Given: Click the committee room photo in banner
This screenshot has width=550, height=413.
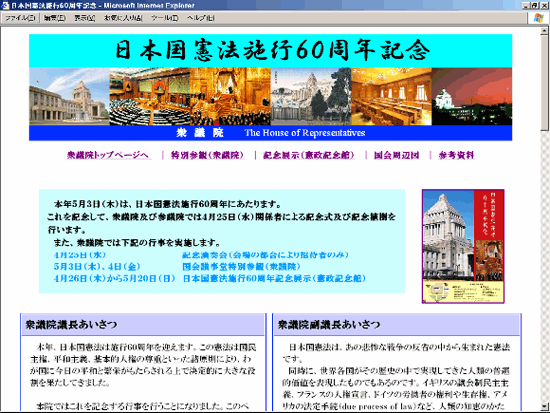Looking at the screenshot, I should [x=391, y=96].
